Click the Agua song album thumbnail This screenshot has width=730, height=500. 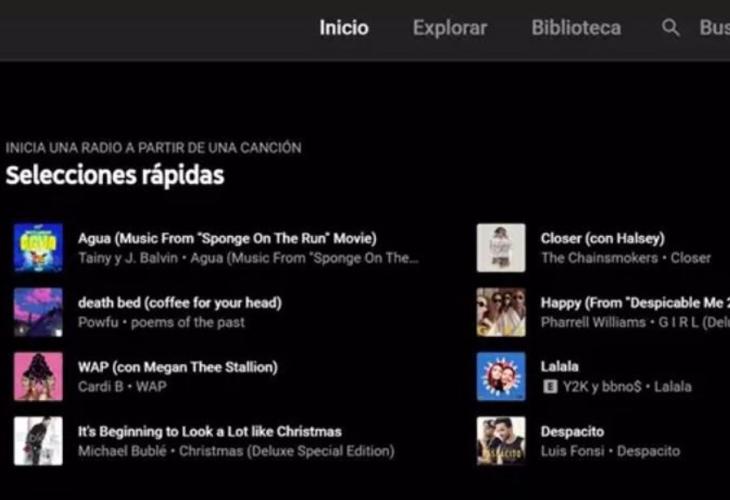pyautogui.click(x=38, y=248)
